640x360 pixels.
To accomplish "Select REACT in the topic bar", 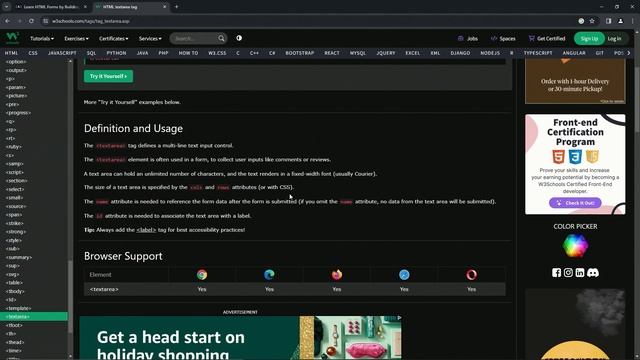I will point(332,53).
